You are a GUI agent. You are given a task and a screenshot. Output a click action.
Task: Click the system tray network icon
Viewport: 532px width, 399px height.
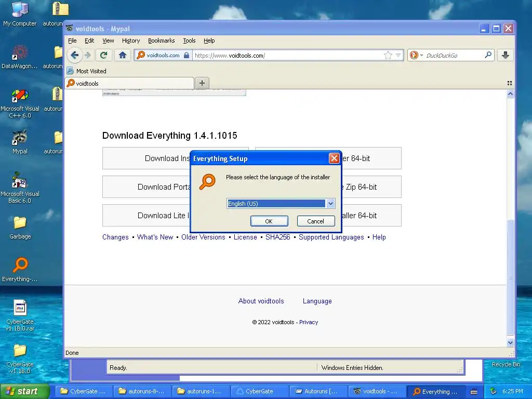[493, 391]
